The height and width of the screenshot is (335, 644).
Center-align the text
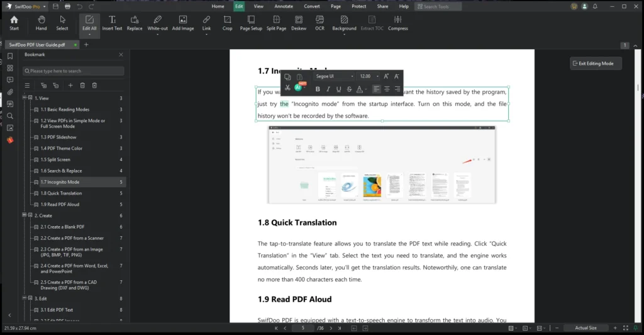pyautogui.click(x=387, y=89)
